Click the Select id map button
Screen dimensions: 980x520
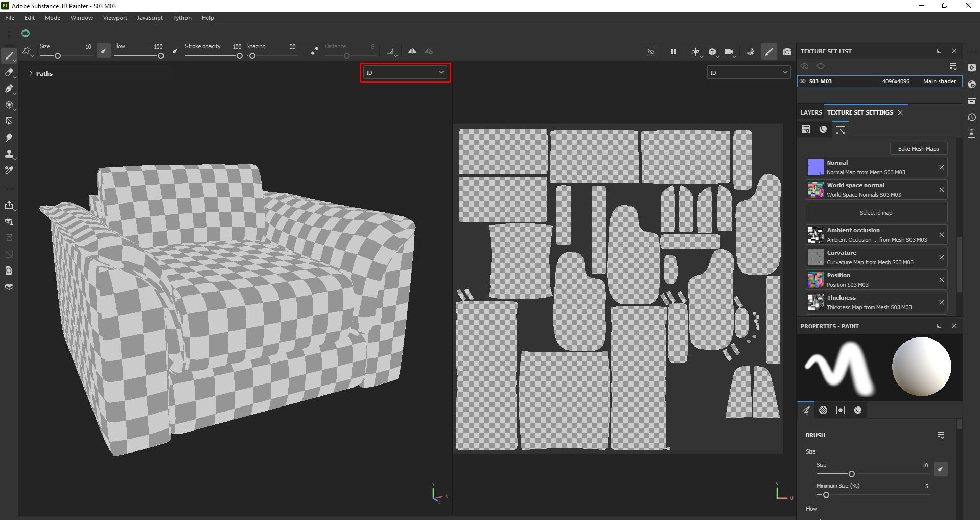[x=876, y=213]
